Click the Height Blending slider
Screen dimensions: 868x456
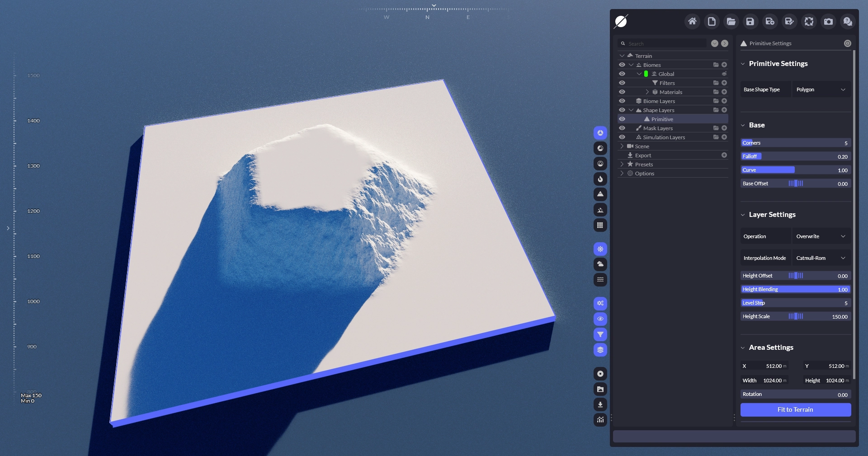795,289
